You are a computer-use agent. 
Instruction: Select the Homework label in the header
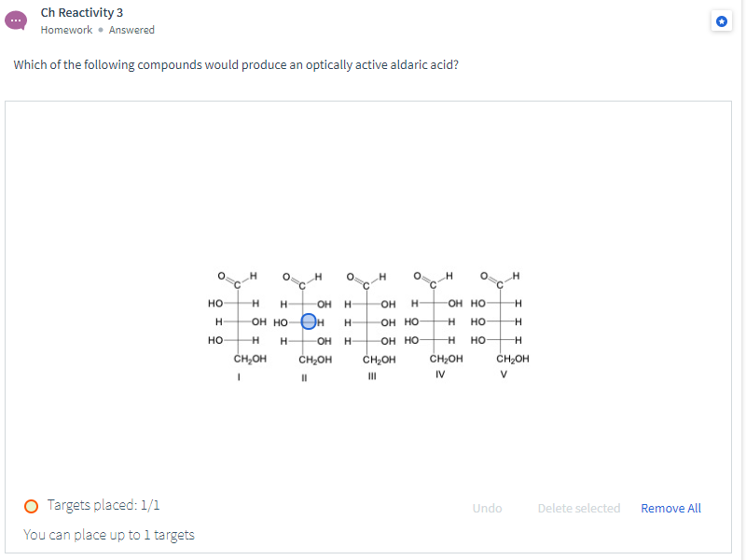tap(66, 30)
